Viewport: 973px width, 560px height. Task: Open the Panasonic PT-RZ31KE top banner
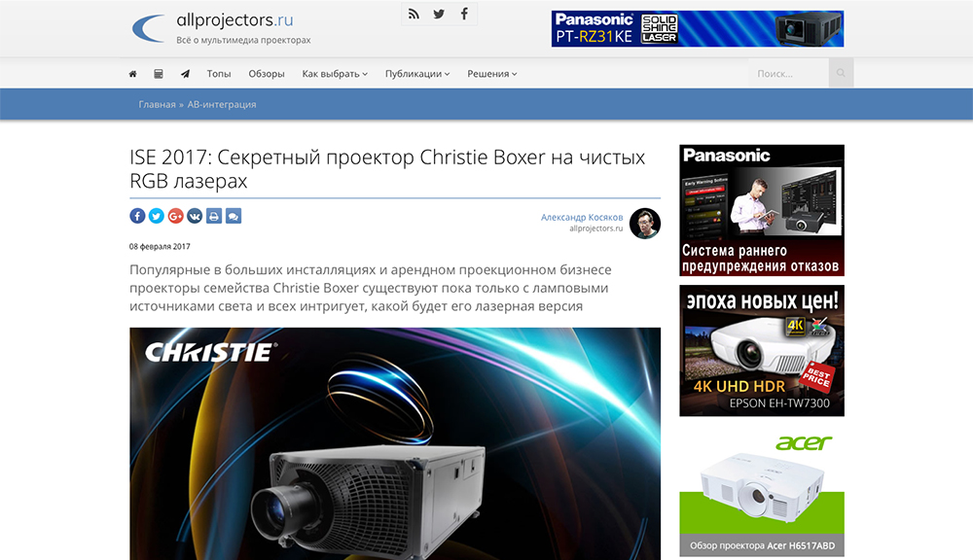pyautogui.click(x=698, y=28)
